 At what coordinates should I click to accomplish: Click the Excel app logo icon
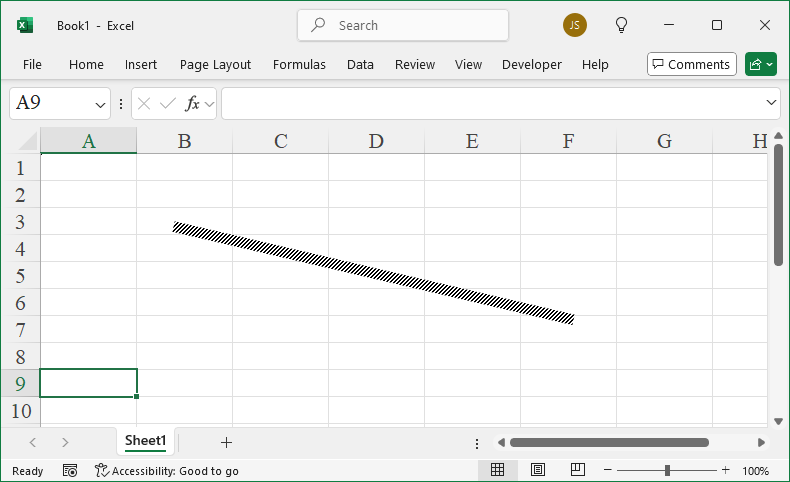(25, 25)
